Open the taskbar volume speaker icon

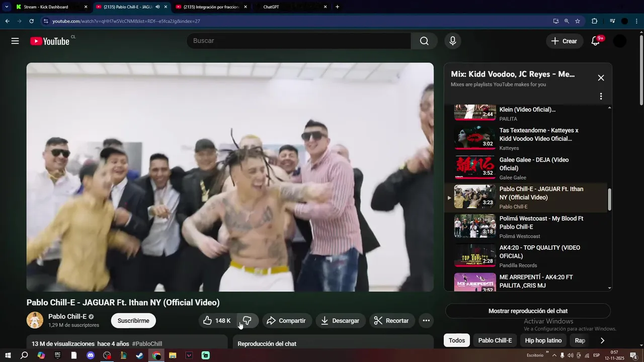570,355
